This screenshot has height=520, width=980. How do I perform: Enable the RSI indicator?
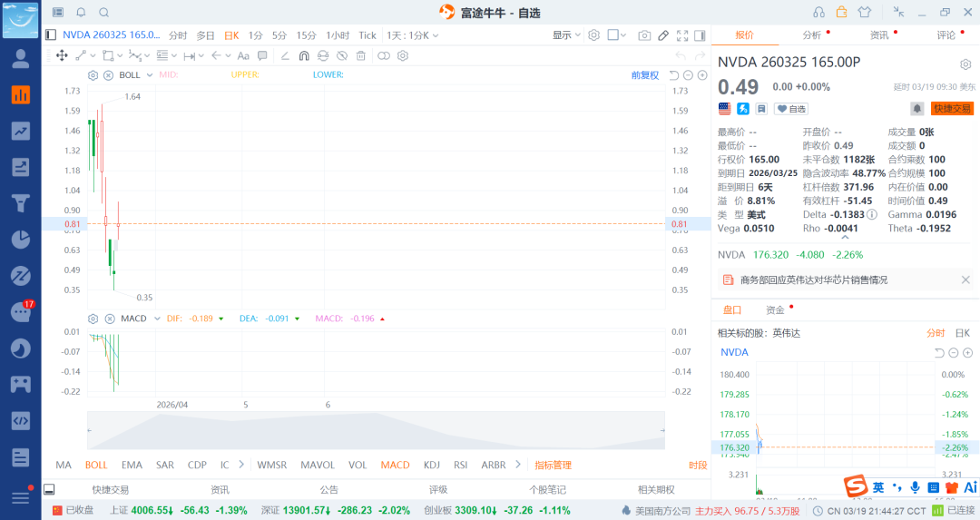pos(461,465)
